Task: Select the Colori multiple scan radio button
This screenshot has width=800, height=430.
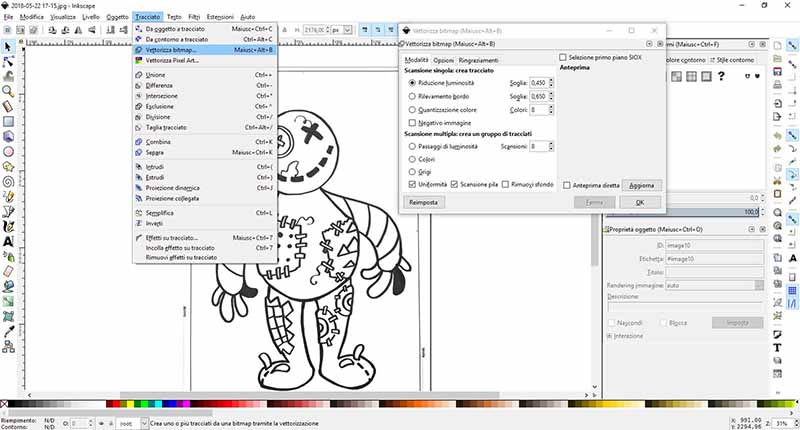Action: tap(412, 159)
